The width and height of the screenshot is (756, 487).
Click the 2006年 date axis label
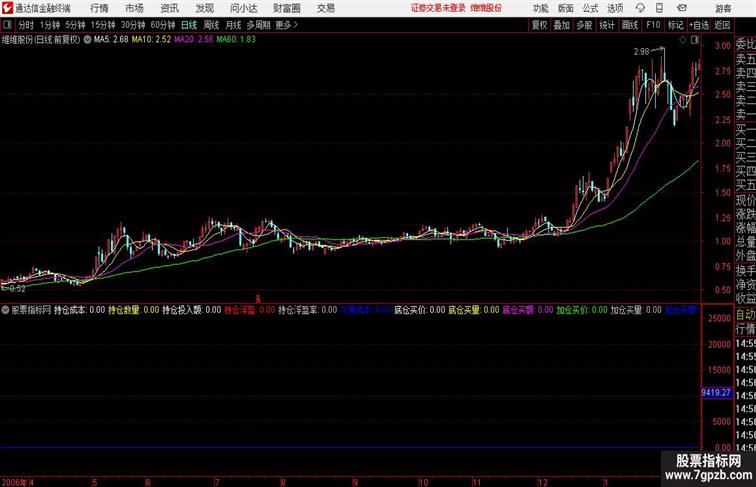pos(14,482)
